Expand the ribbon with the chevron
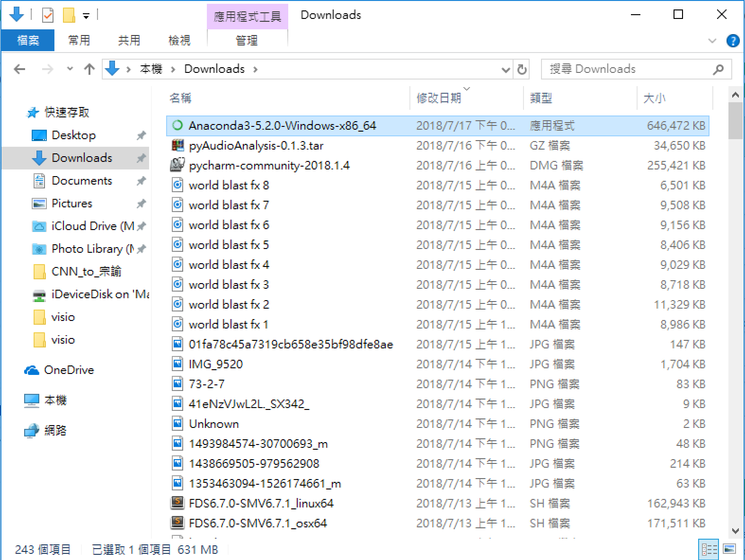 [712, 41]
